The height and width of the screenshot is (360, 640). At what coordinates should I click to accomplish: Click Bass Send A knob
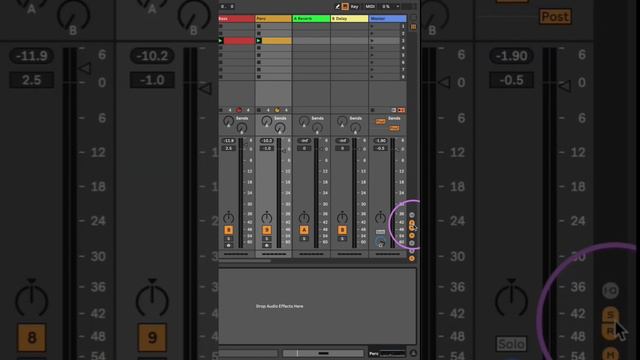(x=229, y=121)
